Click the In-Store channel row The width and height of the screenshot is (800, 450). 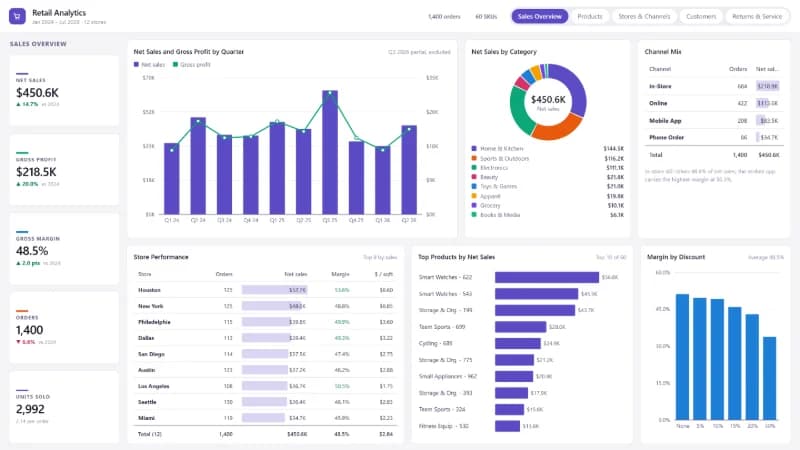point(714,86)
